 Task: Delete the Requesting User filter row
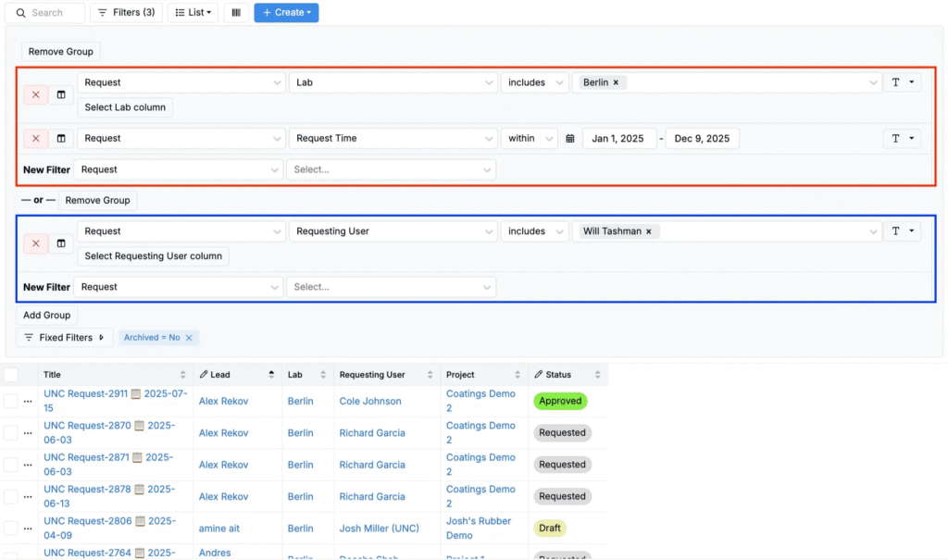(x=35, y=243)
